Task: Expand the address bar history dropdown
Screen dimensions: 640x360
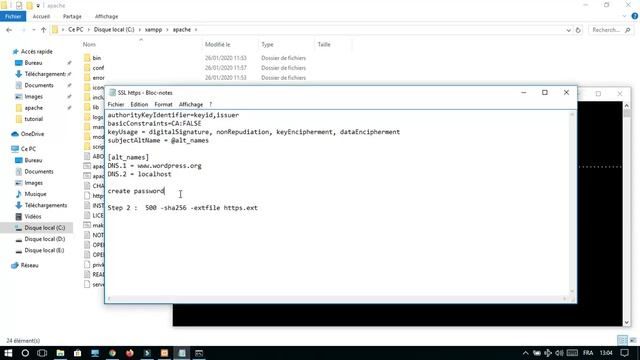Action: point(568,30)
